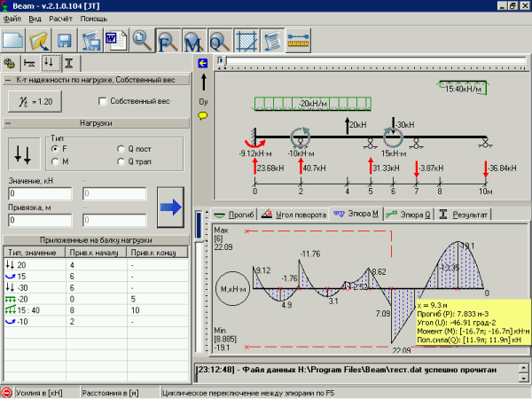Click the M magnifier toolbar icon

pyautogui.click(x=194, y=41)
